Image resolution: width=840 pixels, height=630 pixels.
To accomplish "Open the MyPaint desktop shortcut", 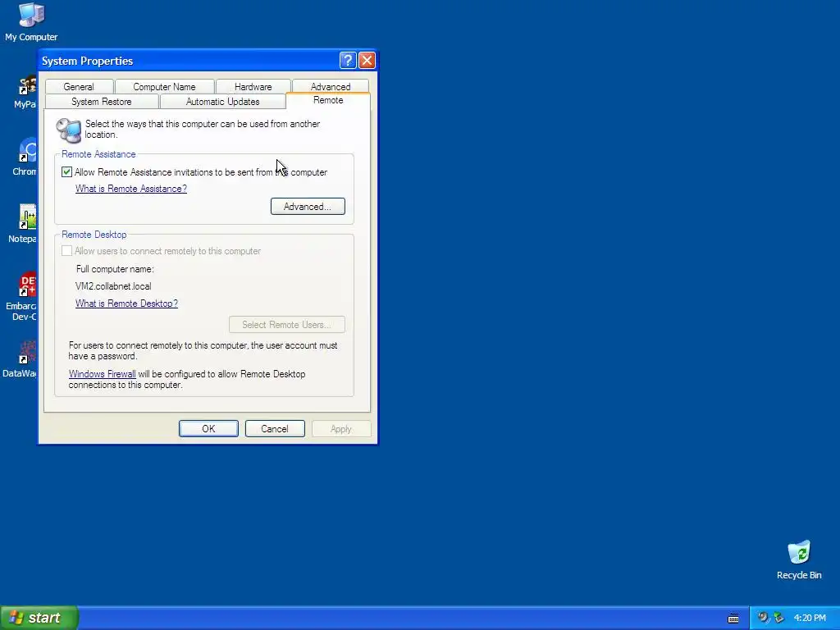I will [x=25, y=92].
